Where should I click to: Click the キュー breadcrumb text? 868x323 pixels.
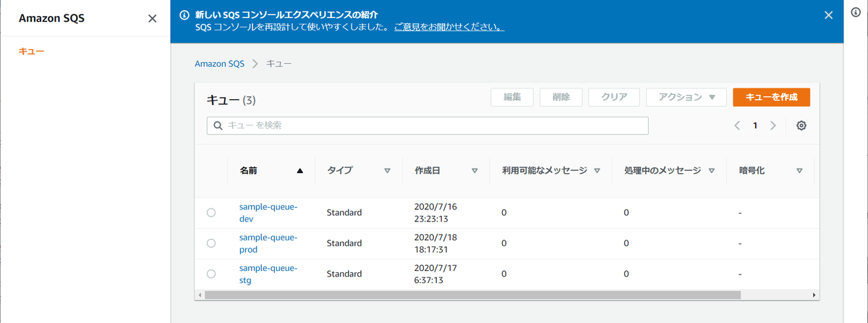(279, 64)
